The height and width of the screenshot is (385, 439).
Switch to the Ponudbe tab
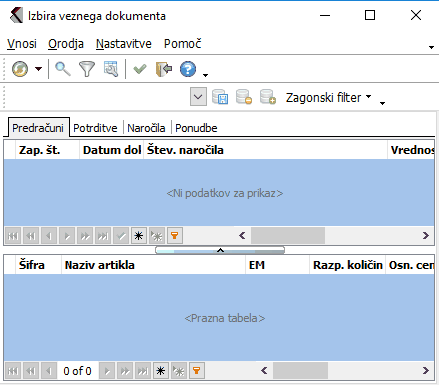[196, 128]
